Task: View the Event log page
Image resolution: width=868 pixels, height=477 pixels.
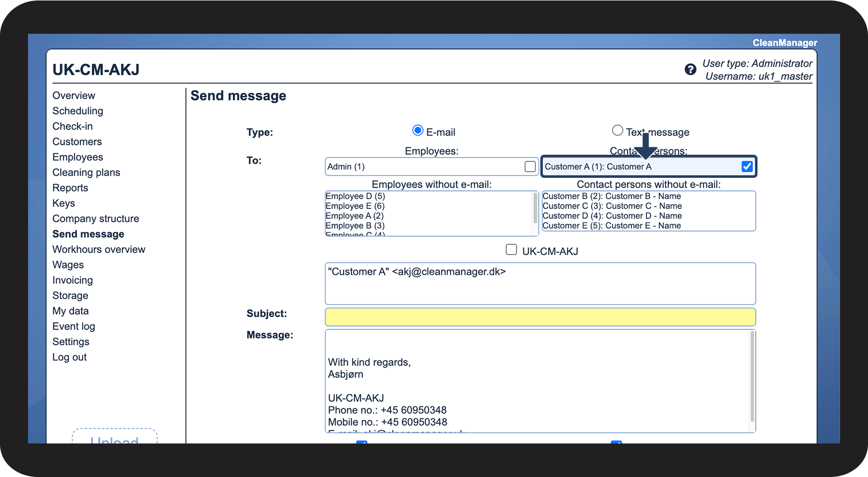Action: click(x=74, y=327)
